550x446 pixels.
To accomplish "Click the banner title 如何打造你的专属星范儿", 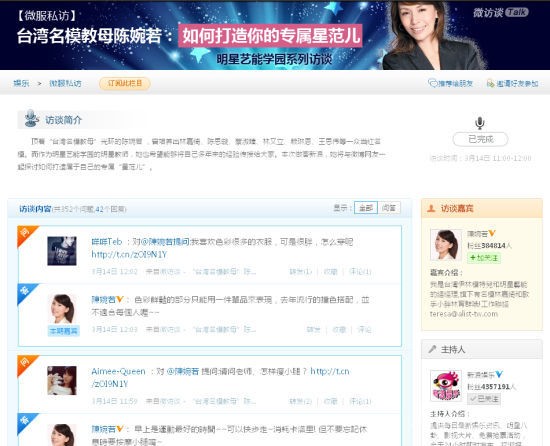I will point(270,35).
